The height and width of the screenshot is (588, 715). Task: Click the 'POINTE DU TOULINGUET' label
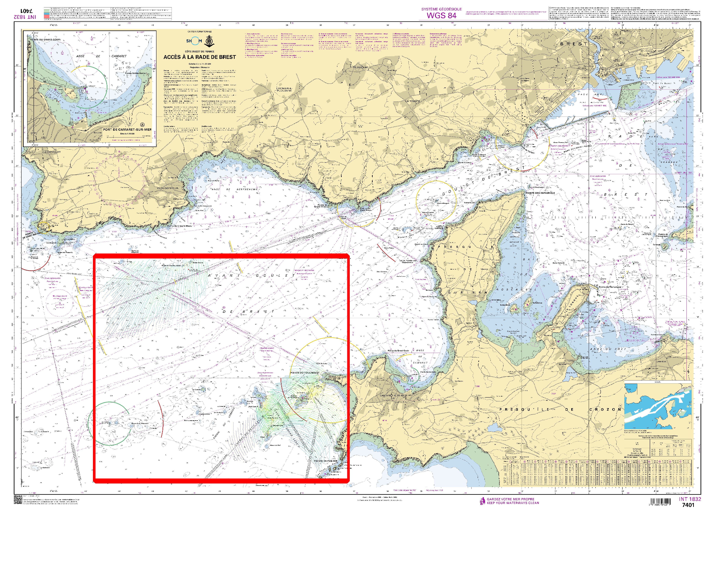pyautogui.click(x=305, y=373)
